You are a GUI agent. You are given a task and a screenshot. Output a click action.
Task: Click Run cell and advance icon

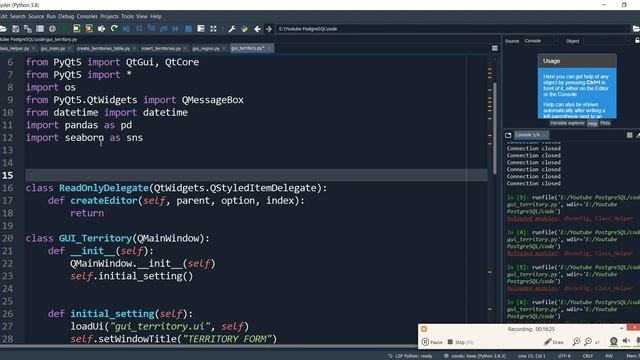89,29
